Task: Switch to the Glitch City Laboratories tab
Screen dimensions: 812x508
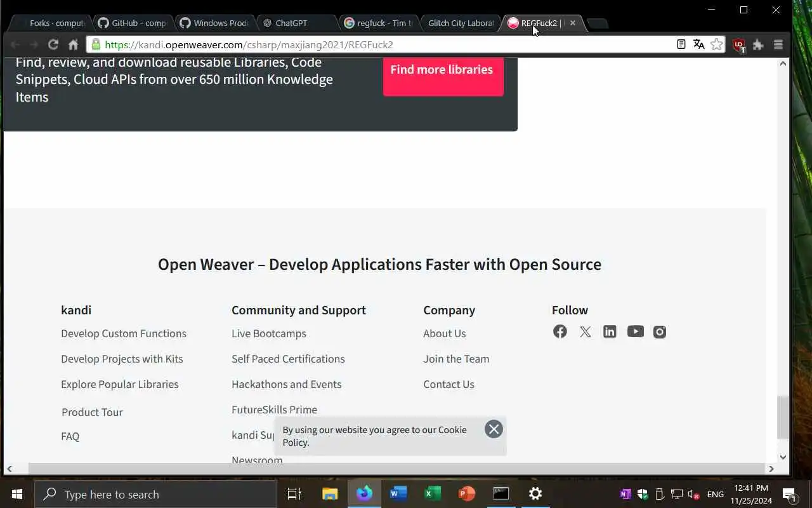Action: tap(460, 23)
